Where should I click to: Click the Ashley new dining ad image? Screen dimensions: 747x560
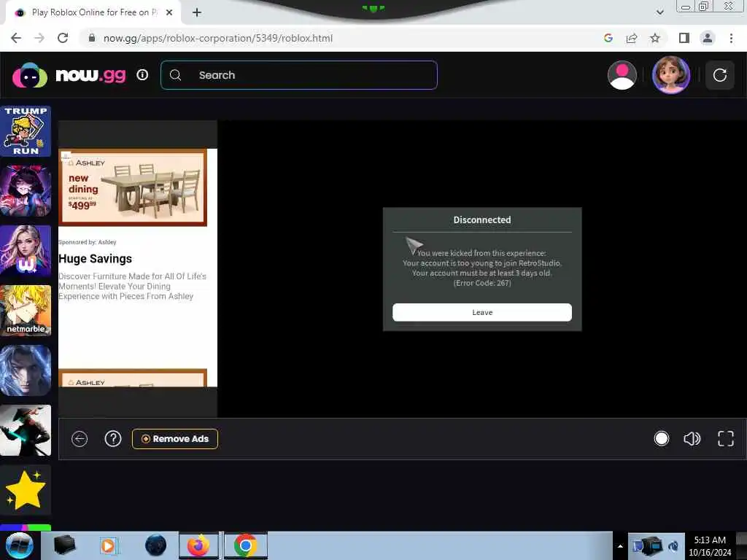[133, 187]
